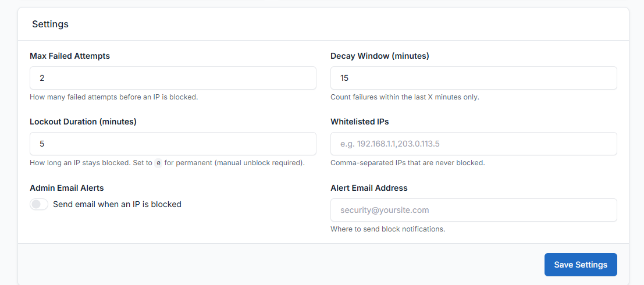
Task: Click the Whitelisted IPs label
Action: tap(360, 122)
